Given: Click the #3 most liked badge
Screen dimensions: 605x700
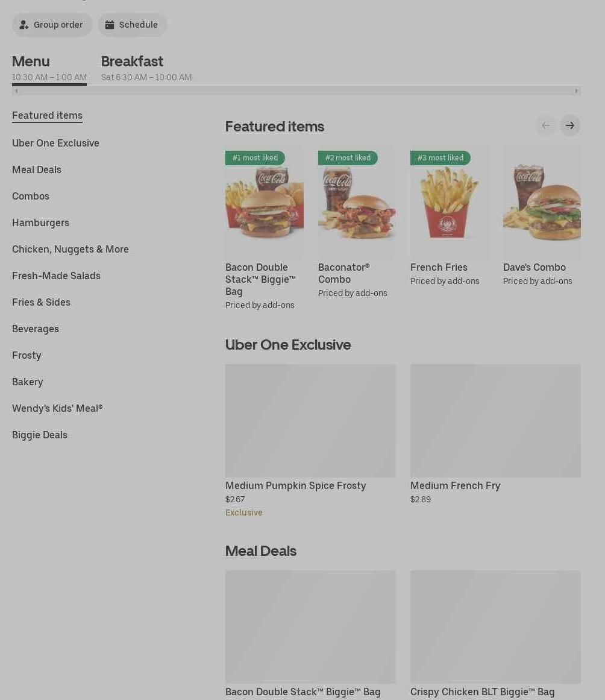Looking at the screenshot, I should point(440,158).
